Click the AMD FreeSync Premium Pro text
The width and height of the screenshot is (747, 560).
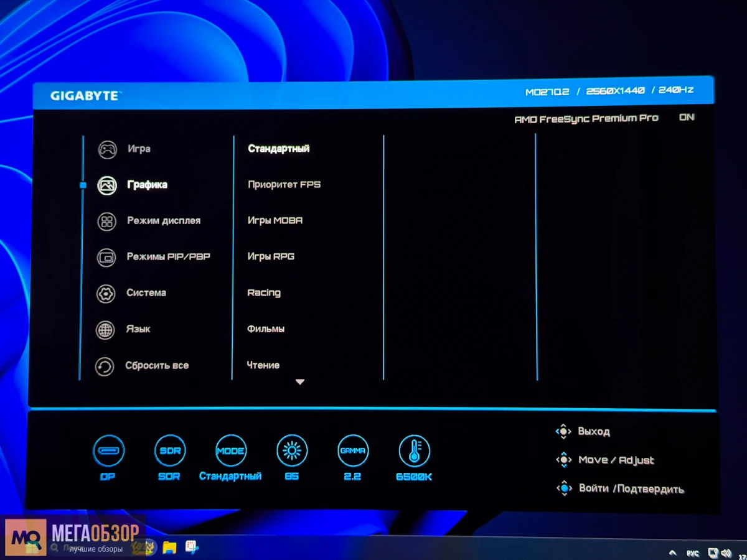pyautogui.click(x=586, y=118)
